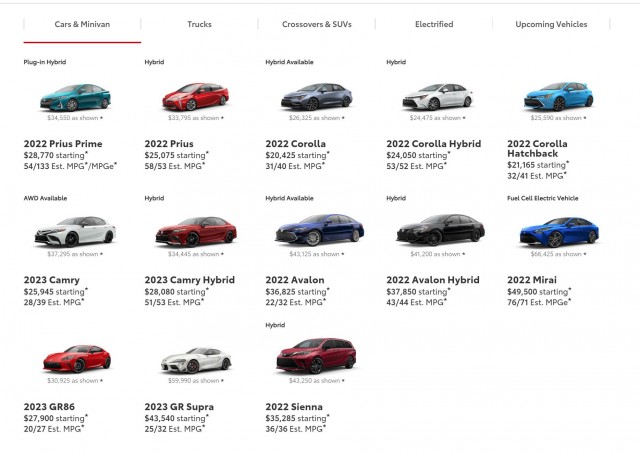Click the $30,925 as shown price note

pos(75,380)
